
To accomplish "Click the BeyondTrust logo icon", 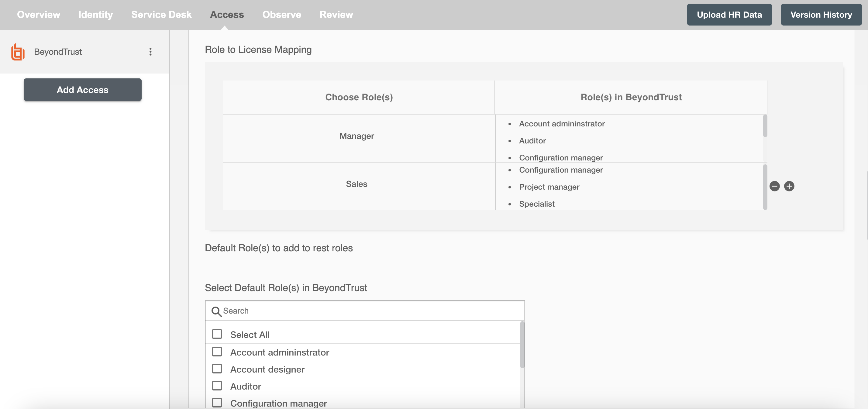I will click(18, 52).
